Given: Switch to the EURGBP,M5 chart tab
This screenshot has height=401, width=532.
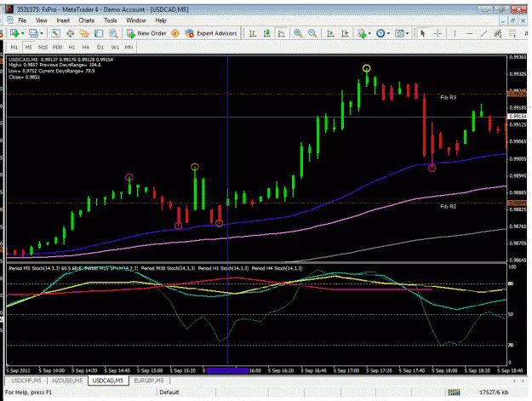Looking at the screenshot, I should (149, 381).
